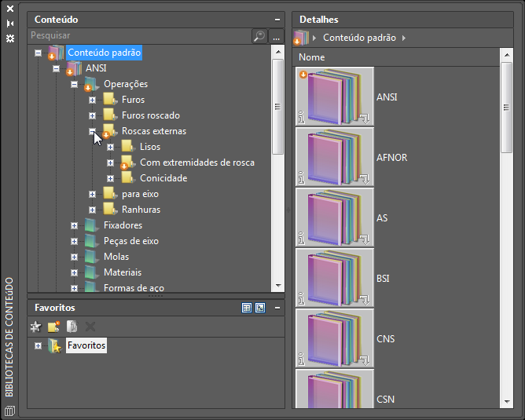
Task: Click the Nome column header
Action: pyautogui.click(x=396, y=57)
